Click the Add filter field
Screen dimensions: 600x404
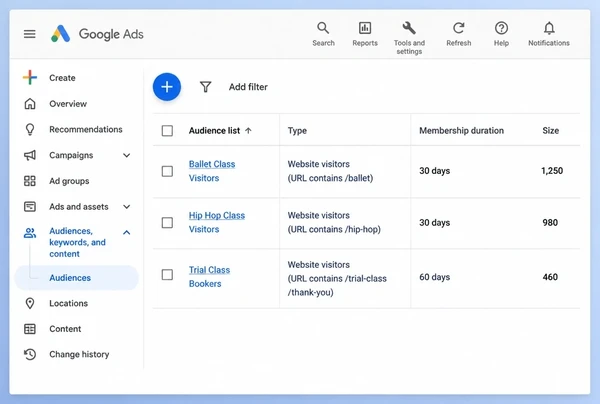[248, 87]
